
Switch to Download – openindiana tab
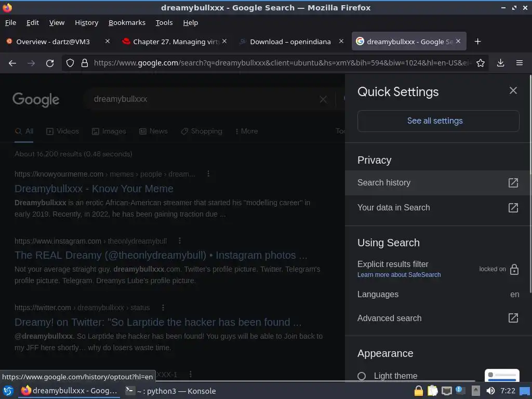pos(290,42)
